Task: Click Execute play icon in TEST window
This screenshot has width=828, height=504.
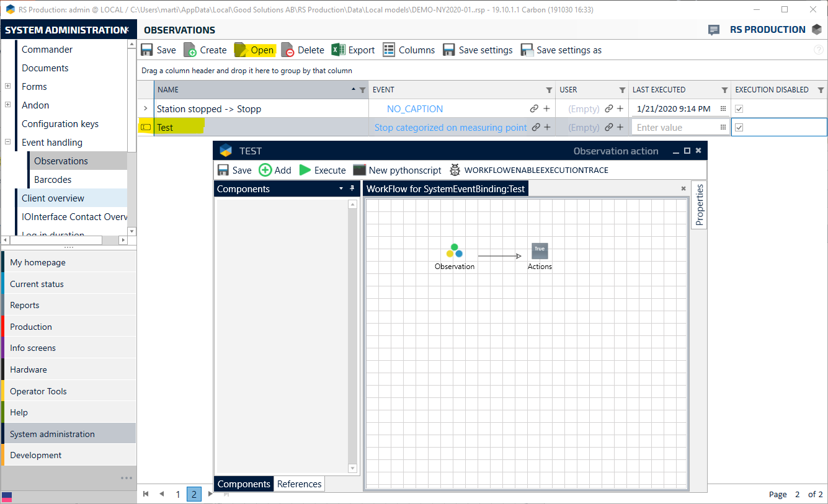Action: 305,170
